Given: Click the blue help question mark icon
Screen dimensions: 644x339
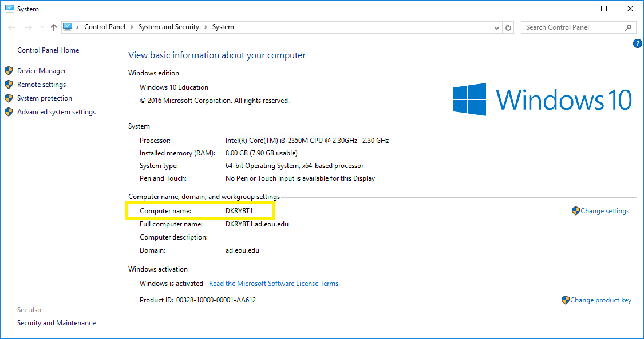Looking at the screenshot, I should coord(637,43).
